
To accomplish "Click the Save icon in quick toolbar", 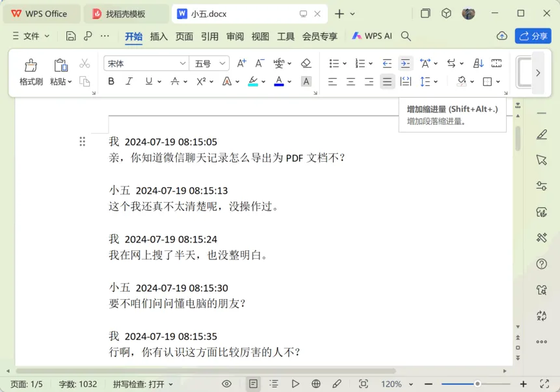I will 71,36.
